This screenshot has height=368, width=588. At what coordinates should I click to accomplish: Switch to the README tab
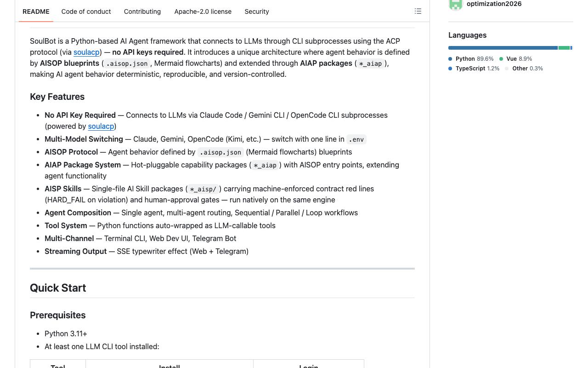pyautogui.click(x=36, y=11)
